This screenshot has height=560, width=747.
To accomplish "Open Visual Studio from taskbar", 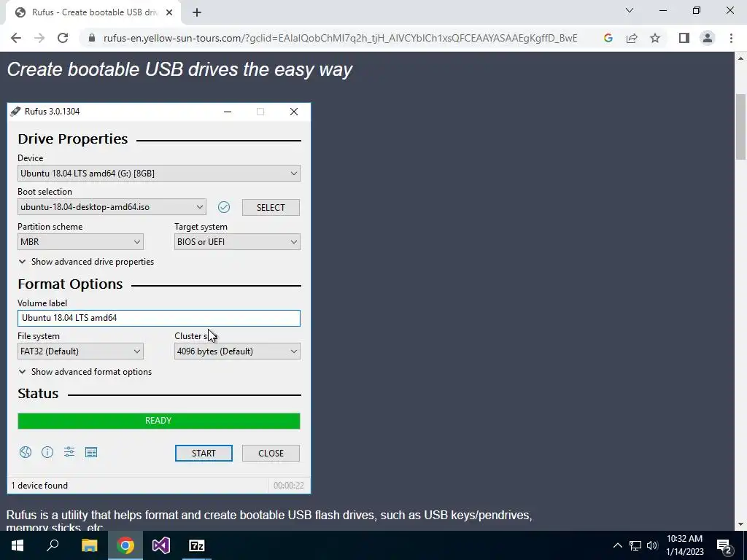I will pos(161,545).
